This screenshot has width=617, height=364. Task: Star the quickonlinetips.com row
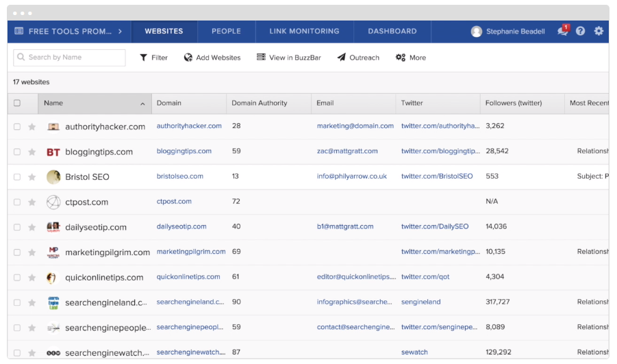coord(32,278)
